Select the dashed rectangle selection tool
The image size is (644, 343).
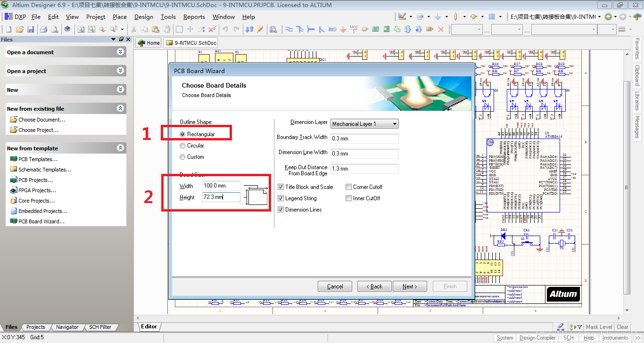pos(179,29)
